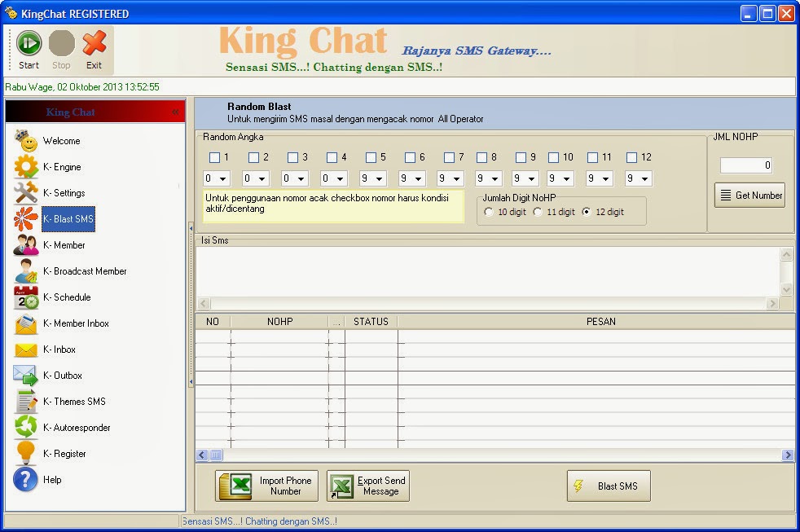Select the K- Member sidebar entry
The image size is (800, 532).
click(x=64, y=245)
